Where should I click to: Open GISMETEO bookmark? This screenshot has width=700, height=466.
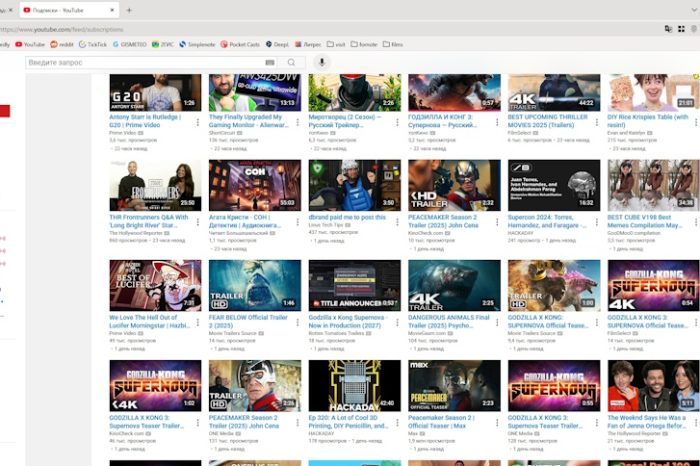pos(129,44)
